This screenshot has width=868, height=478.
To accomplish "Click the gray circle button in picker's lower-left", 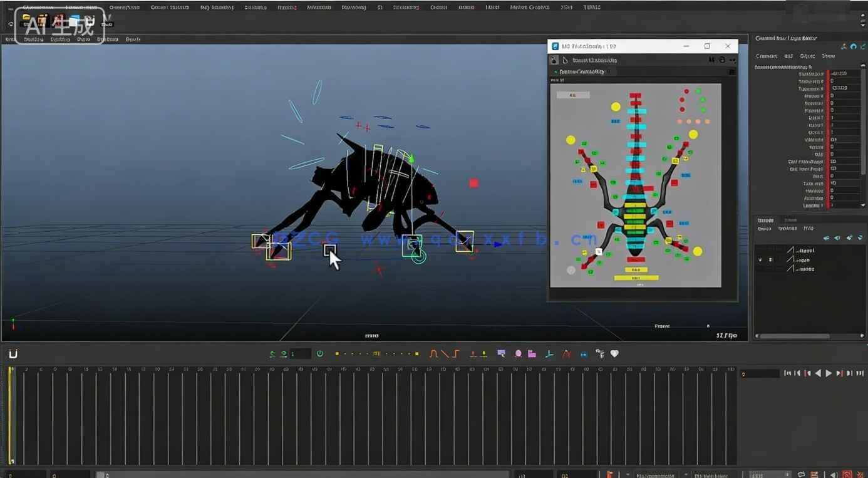I will [x=571, y=270].
